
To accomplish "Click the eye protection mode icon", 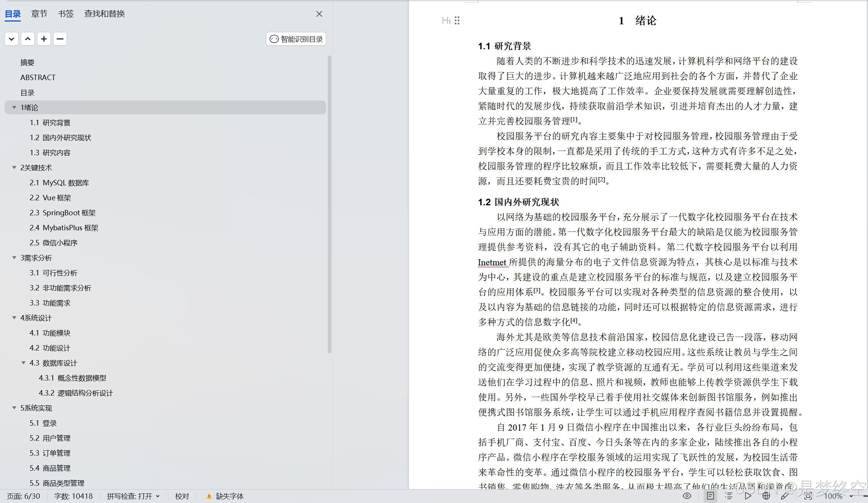I will [x=687, y=496].
